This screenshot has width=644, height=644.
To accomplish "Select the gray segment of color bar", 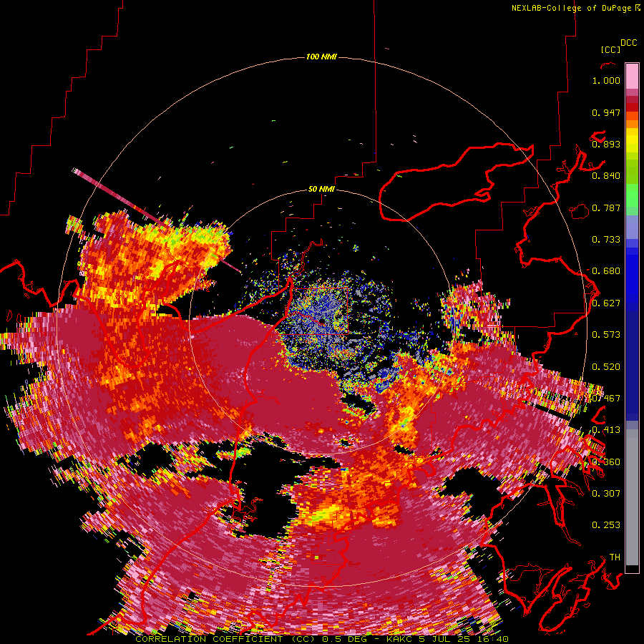I will [632, 497].
